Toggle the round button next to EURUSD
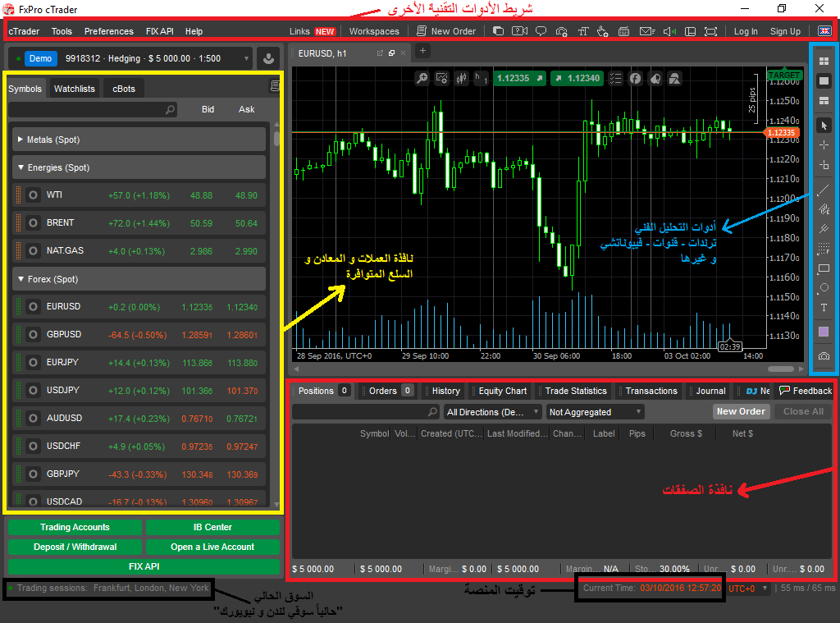 click(33, 307)
